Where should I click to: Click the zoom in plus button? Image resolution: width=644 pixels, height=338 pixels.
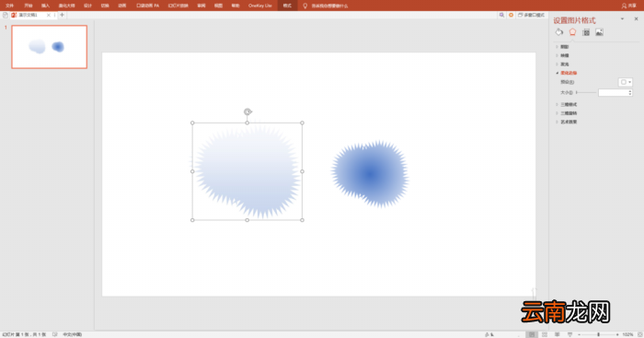[617, 334]
